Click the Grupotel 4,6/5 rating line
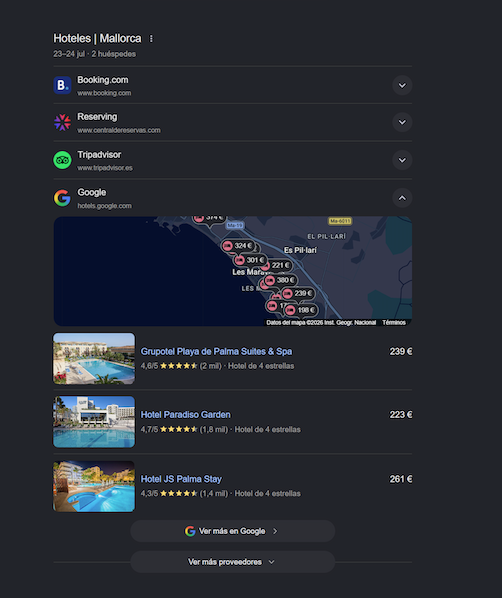This screenshot has height=598, width=502. pyautogui.click(x=217, y=366)
